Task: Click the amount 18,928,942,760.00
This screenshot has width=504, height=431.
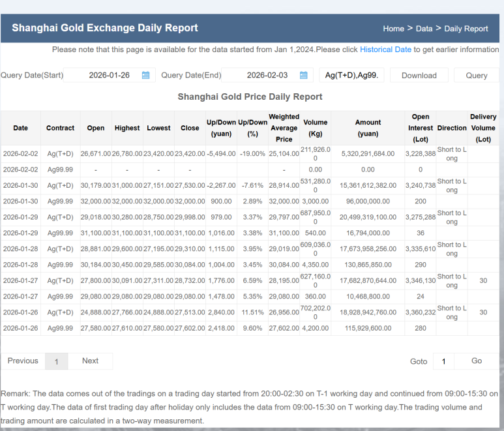Action: tap(368, 312)
